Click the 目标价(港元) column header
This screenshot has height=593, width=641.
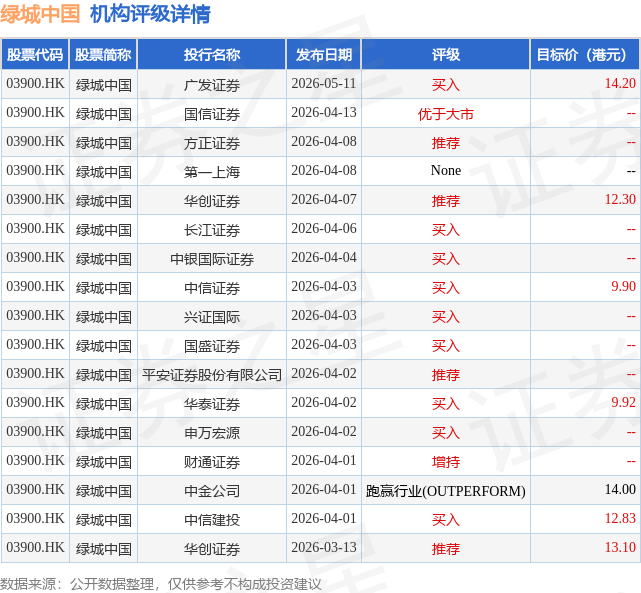pyautogui.click(x=585, y=54)
